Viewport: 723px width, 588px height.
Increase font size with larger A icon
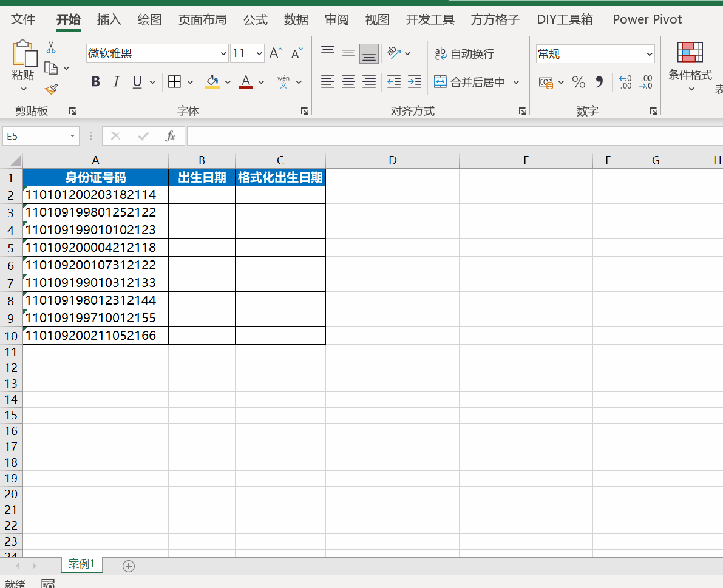pos(276,53)
